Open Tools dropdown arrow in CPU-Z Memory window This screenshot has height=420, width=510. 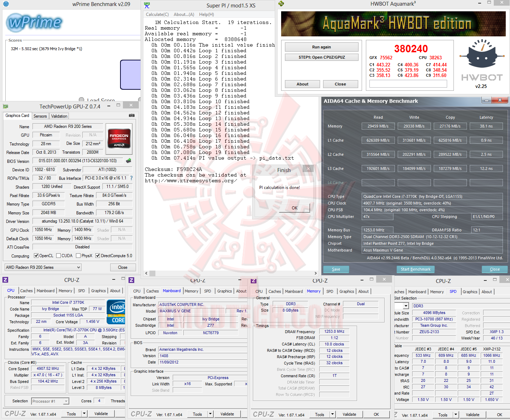[x=332, y=414]
